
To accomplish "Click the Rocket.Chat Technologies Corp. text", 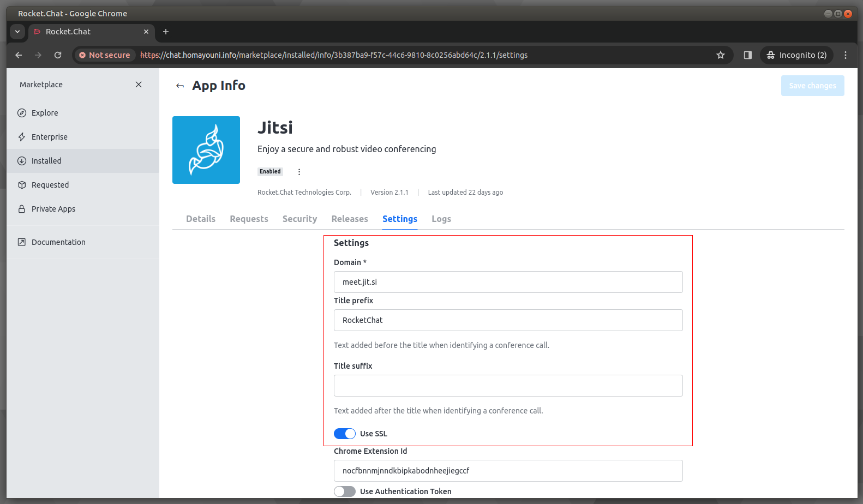I will tap(304, 193).
